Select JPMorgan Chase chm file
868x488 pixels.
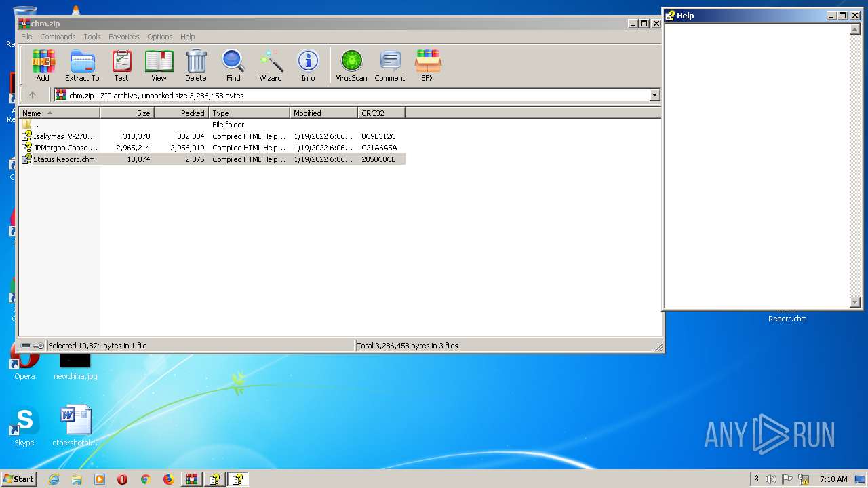pos(212,148)
